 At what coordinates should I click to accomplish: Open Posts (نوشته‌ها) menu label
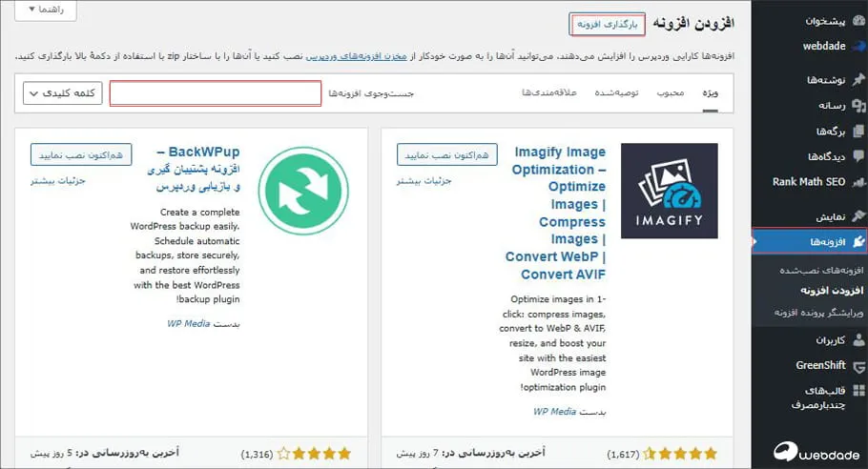click(x=826, y=80)
